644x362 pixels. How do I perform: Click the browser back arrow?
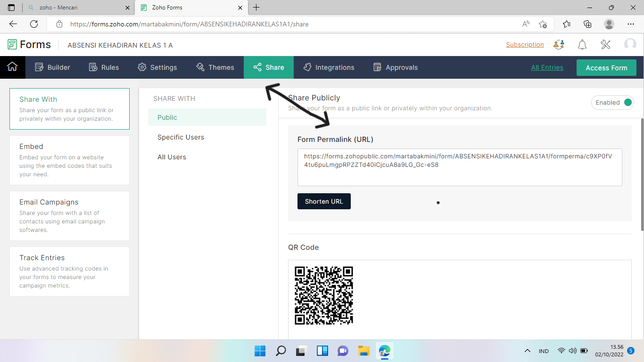point(13,24)
